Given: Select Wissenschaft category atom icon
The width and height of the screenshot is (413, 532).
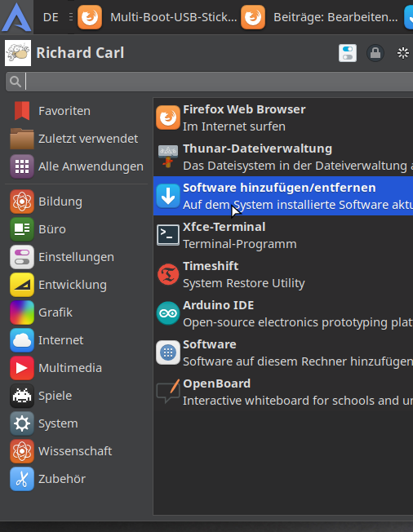Looking at the screenshot, I should (x=22, y=451).
